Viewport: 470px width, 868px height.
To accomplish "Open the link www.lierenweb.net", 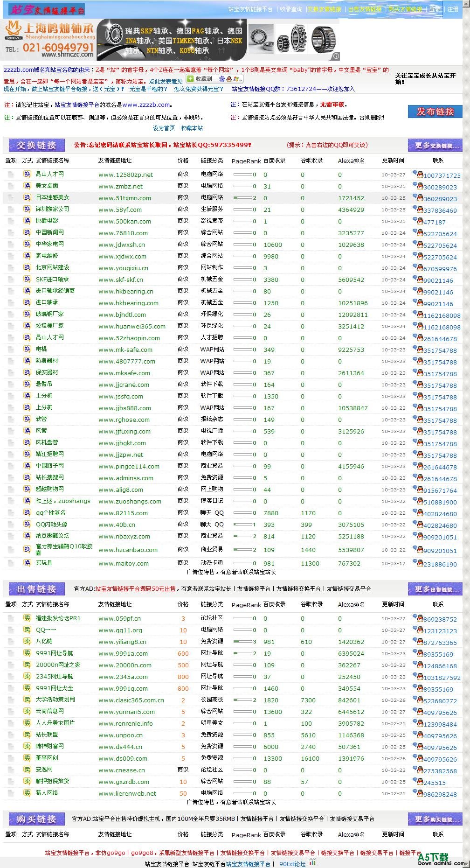I will pos(127,793).
